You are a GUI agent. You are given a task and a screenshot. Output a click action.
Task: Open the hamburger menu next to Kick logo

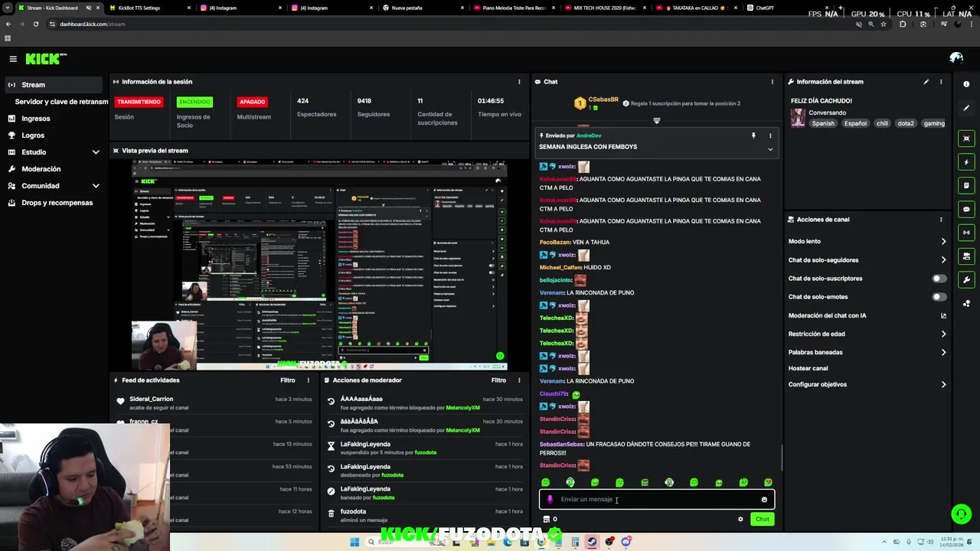click(13, 59)
